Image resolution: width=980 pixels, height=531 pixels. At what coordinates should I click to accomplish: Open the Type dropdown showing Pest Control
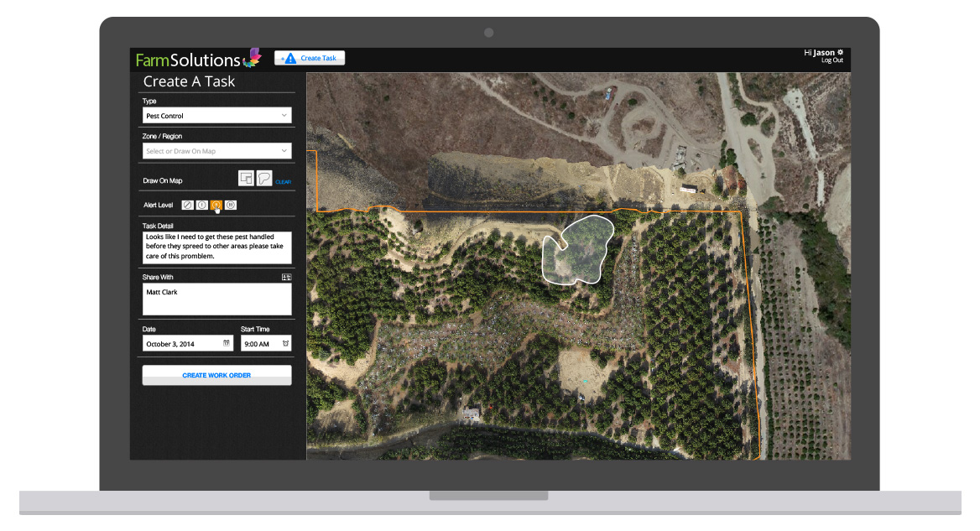(216, 116)
